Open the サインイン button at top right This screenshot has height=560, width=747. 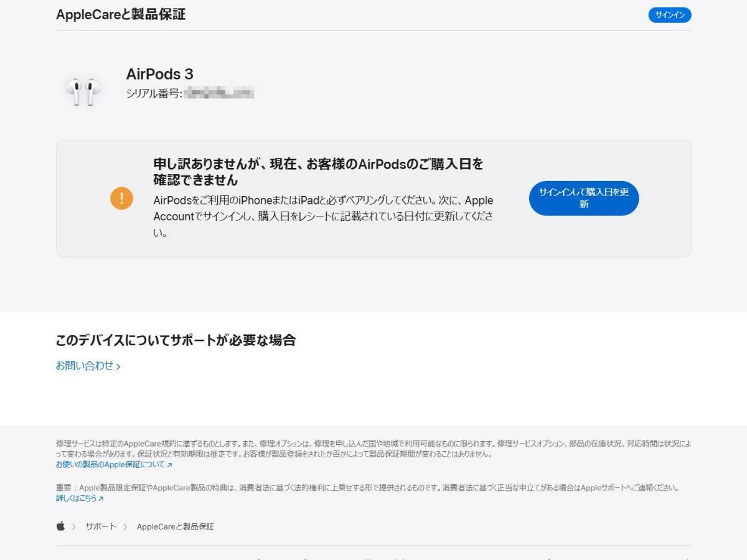(x=670, y=14)
